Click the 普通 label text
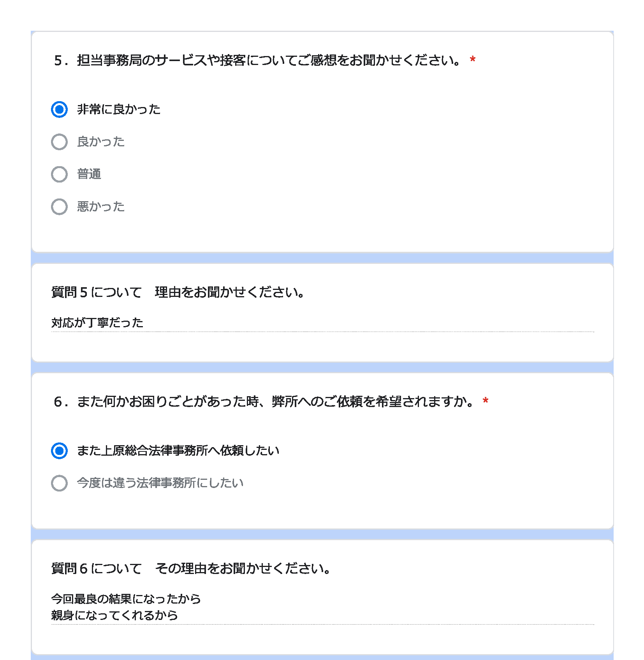Screen dimensions: 644x660 [89, 174]
